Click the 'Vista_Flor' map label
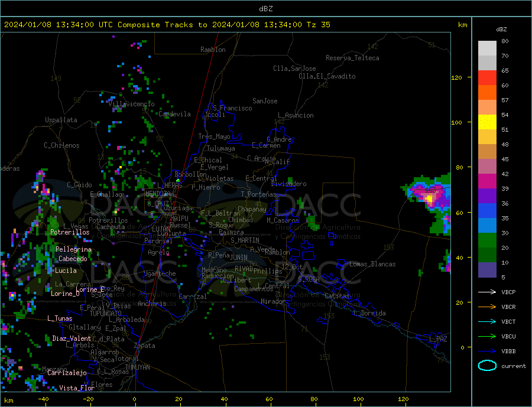 pyautogui.click(x=76, y=388)
